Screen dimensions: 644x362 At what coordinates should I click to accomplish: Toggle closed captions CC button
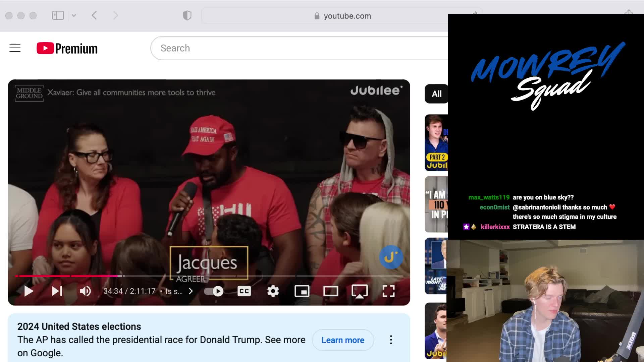click(x=244, y=291)
